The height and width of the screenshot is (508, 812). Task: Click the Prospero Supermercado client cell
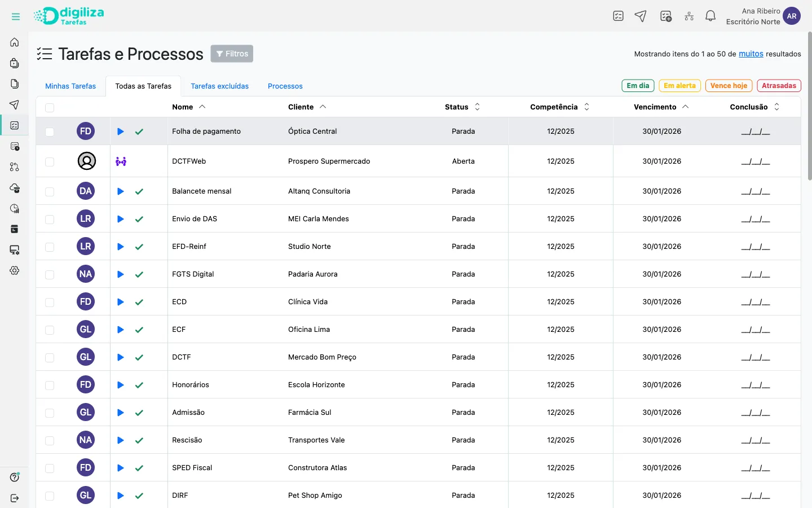pyautogui.click(x=329, y=161)
